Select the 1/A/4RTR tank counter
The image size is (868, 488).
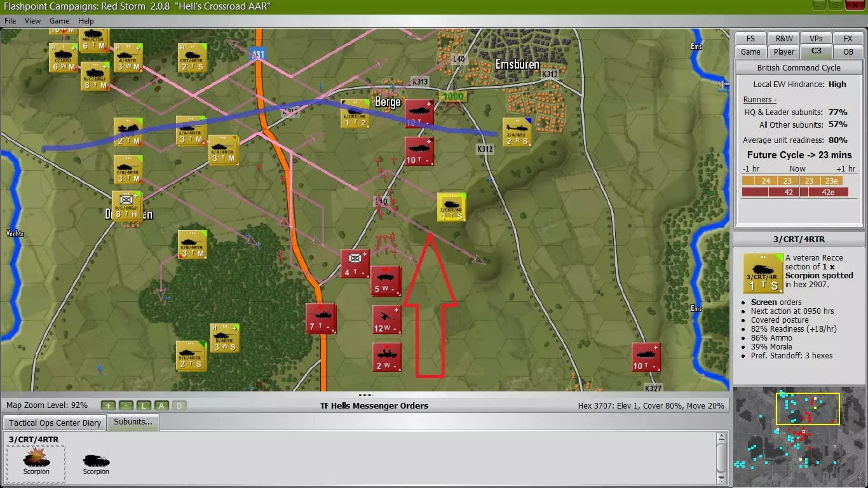coord(191,130)
